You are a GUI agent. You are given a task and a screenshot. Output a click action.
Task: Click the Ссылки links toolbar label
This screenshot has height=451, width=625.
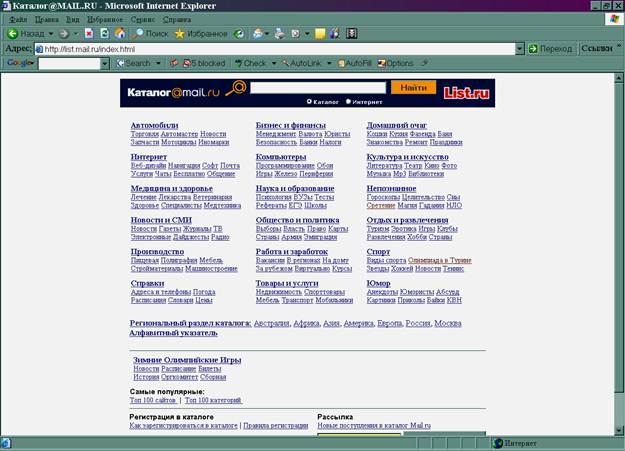tap(597, 48)
